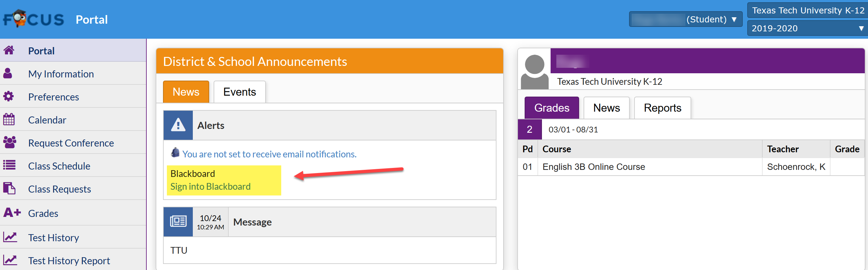Click the Portal title in top bar
Viewport: 868px width, 270px height.
point(92,20)
